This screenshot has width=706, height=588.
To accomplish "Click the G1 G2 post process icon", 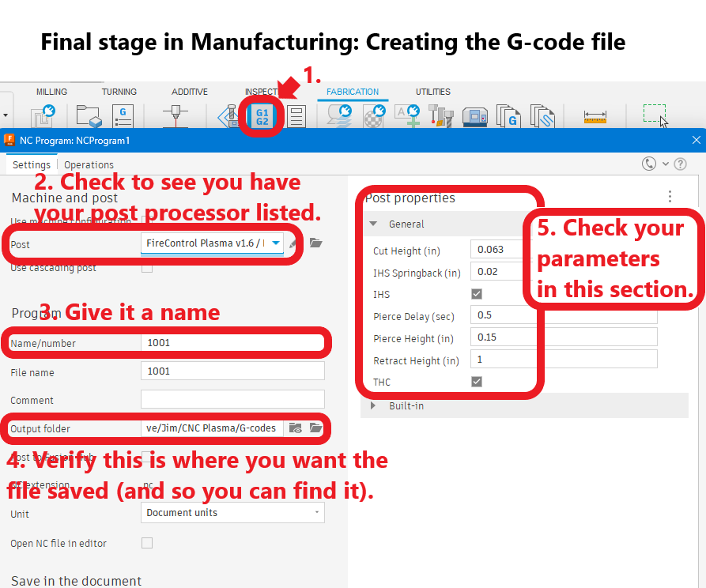I will pyautogui.click(x=262, y=118).
